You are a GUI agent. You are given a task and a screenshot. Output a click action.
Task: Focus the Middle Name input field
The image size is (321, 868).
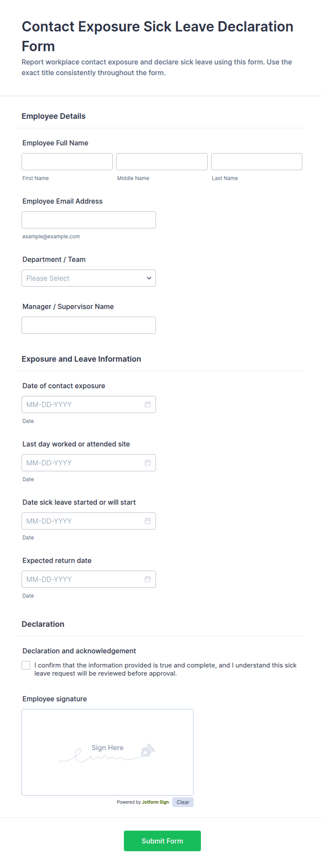point(162,162)
